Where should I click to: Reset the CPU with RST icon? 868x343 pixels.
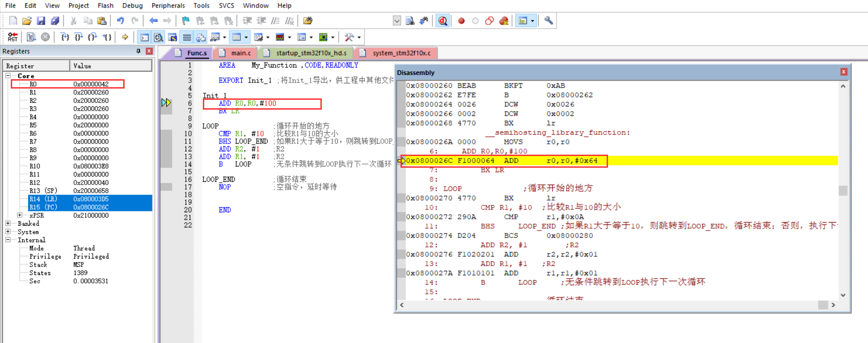coord(13,37)
